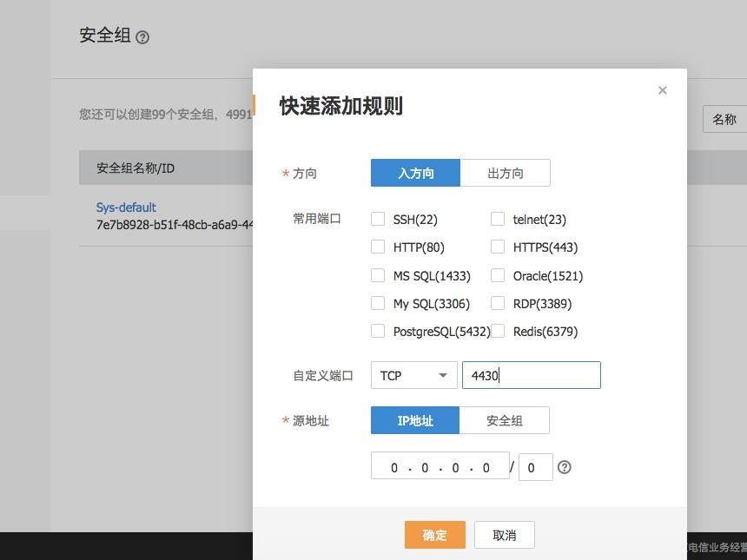
Task: Select the HTTPS(443) checkbox
Action: pyautogui.click(x=498, y=247)
